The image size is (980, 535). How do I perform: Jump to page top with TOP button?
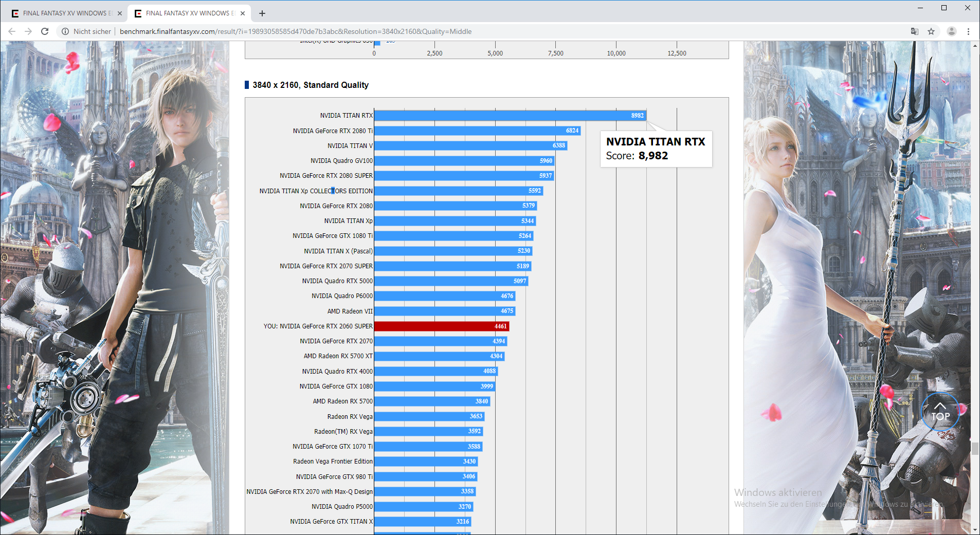[940, 412]
